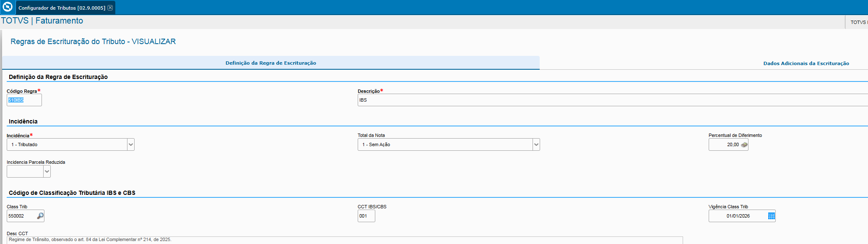868x244 pixels.
Task: Select the CCT IBS/CBS field
Action: pos(366,216)
